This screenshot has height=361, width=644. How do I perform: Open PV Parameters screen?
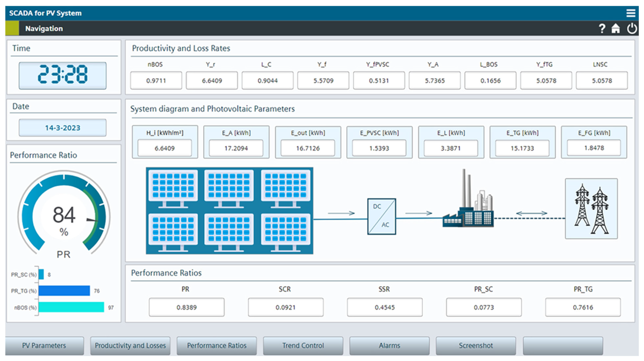click(44, 346)
